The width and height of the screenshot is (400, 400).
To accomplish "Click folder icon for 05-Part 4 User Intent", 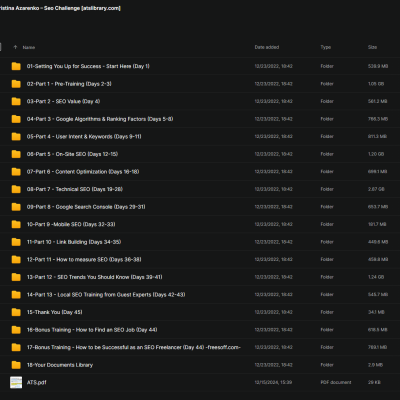I will point(16,136).
